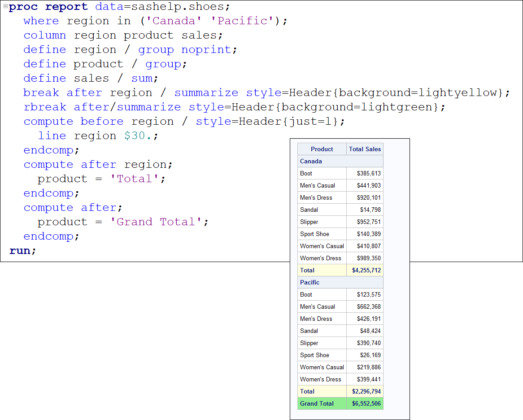This screenshot has width=523, height=420.
Task: Click the 'Canada' string literal in code
Action: (174, 21)
